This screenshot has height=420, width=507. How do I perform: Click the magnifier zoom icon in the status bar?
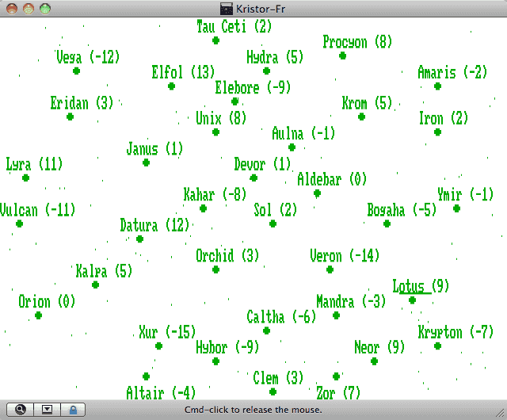click(20, 410)
